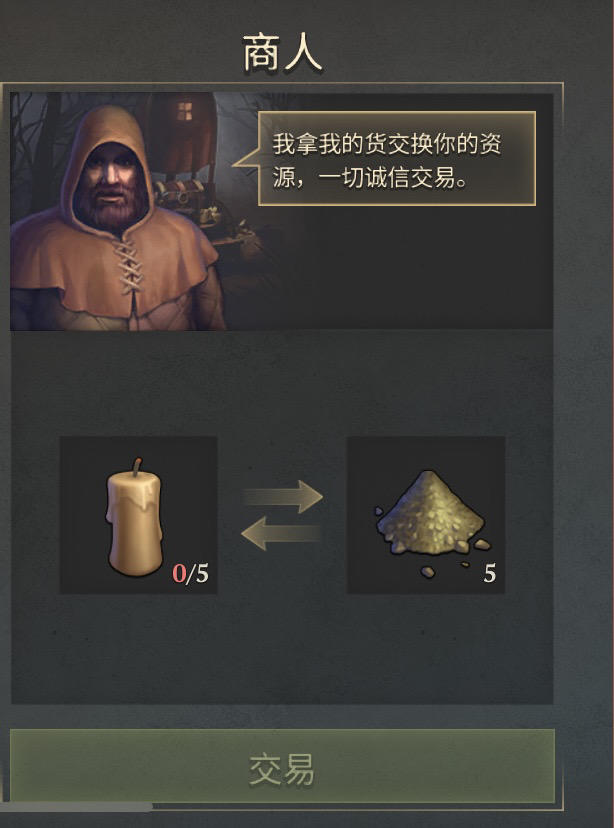Click the merchant's speech bubble text

(x=386, y=161)
